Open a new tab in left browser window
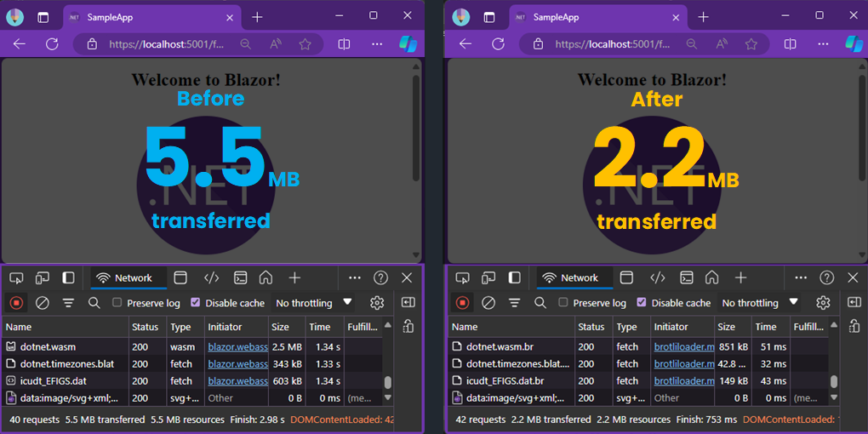This screenshot has height=434, width=868. [x=257, y=17]
